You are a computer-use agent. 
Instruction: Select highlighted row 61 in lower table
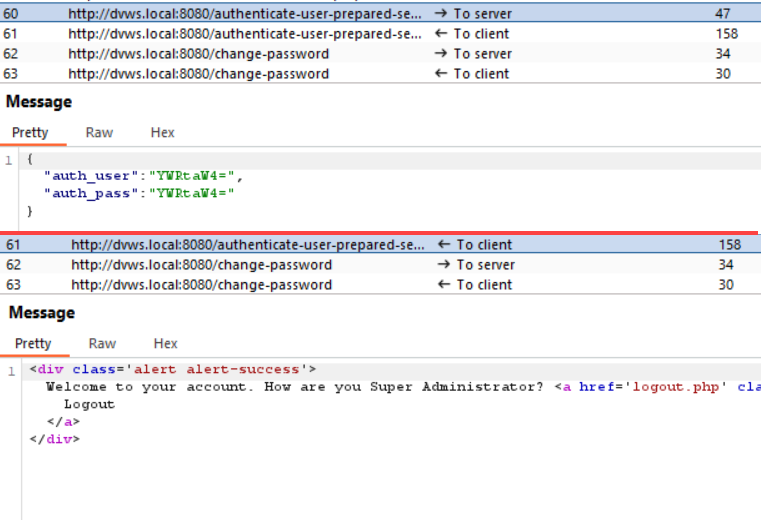(380, 244)
